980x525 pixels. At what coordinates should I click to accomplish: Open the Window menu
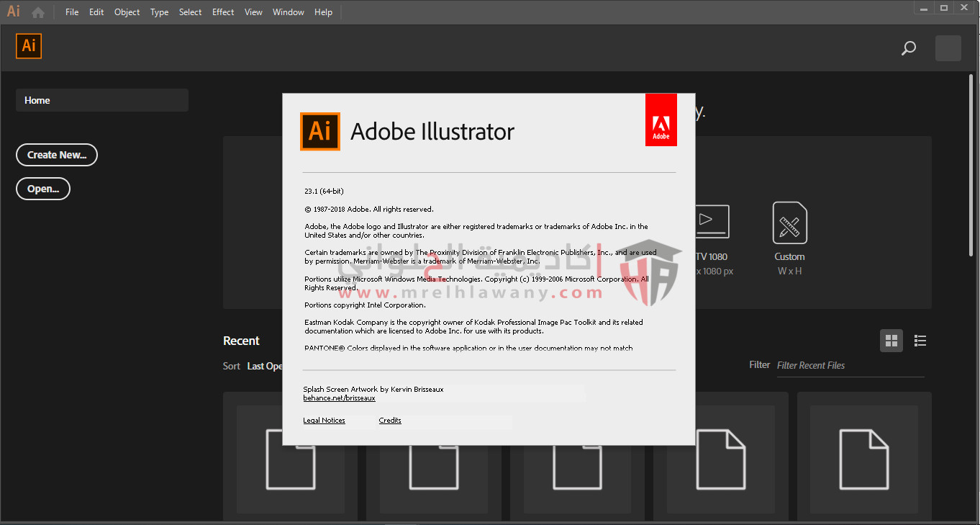click(x=288, y=12)
